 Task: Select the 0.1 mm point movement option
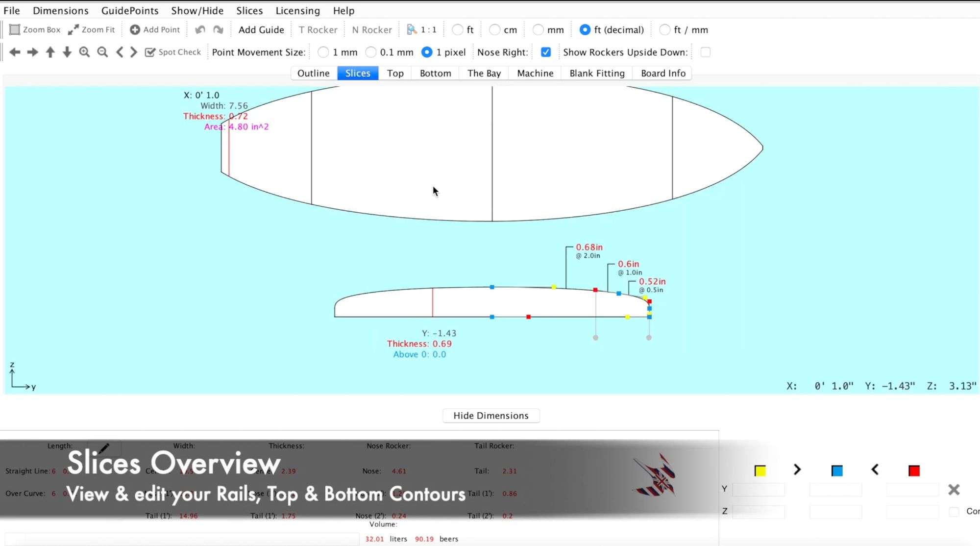(370, 52)
